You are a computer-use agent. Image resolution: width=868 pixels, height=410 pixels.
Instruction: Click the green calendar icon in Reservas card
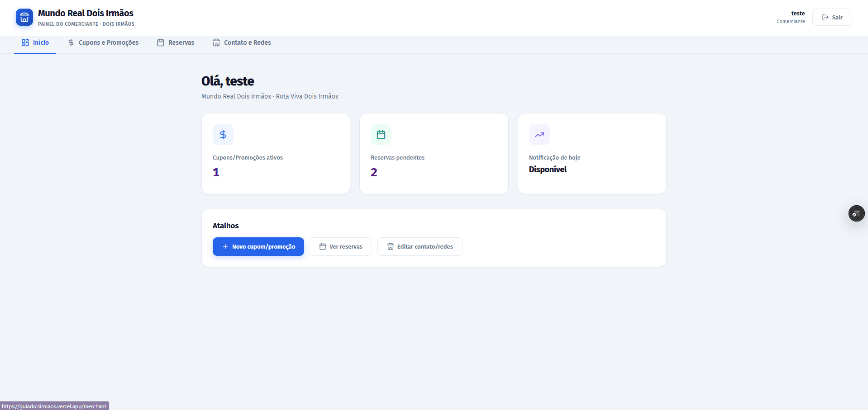point(381,135)
